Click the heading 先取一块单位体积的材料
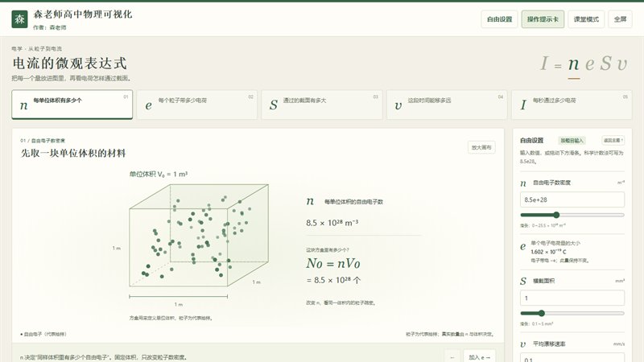Image resolution: width=644 pixels, height=362 pixels. click(73, 153)
